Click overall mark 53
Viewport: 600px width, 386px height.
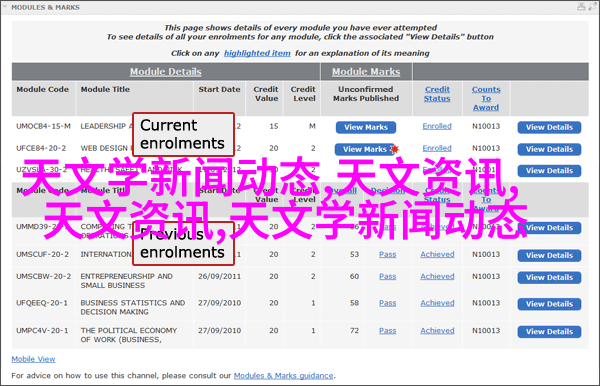click(354, 254)
